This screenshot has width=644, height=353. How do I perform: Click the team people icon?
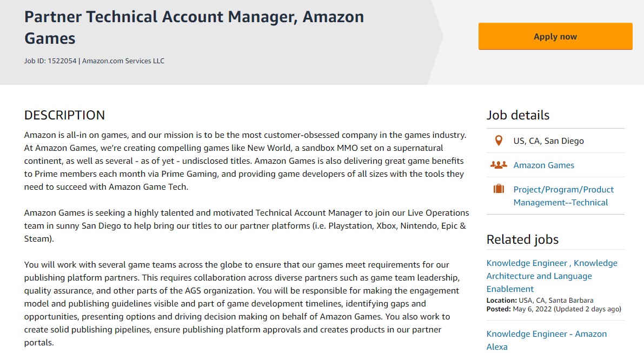[x=499, y=165]
